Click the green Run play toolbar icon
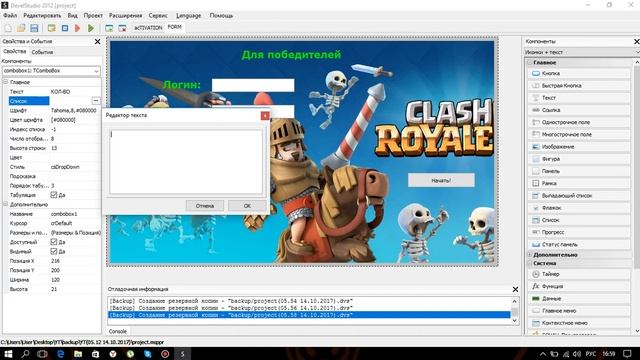This screenshot has height=360, width=640. pos(91,28)
